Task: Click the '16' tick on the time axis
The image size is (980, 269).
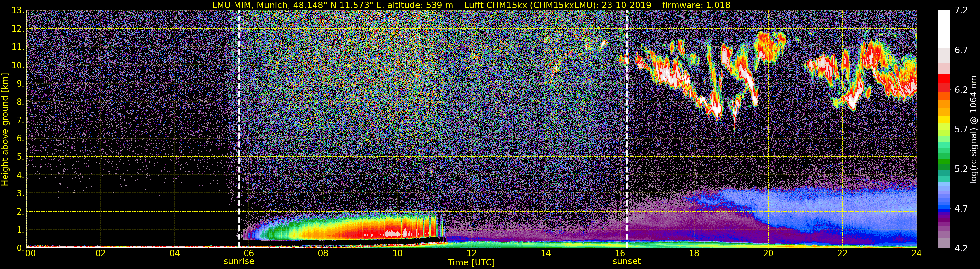Action: tap(620, 253)
